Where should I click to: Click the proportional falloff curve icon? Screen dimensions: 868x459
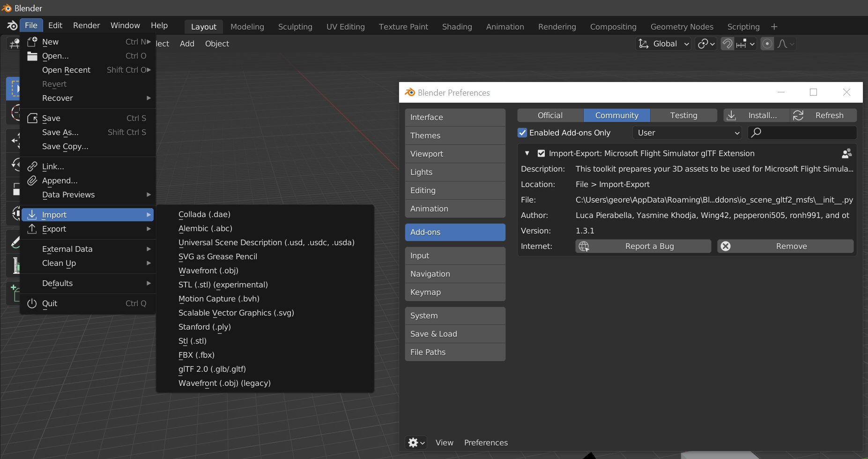coord(786,44)
